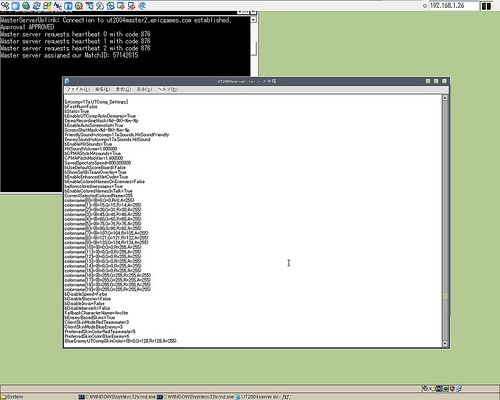The height and width of the screenshot is (400, 500).
Task: Click Notepad scrollbar down arrow
Action: coord(445,344)
